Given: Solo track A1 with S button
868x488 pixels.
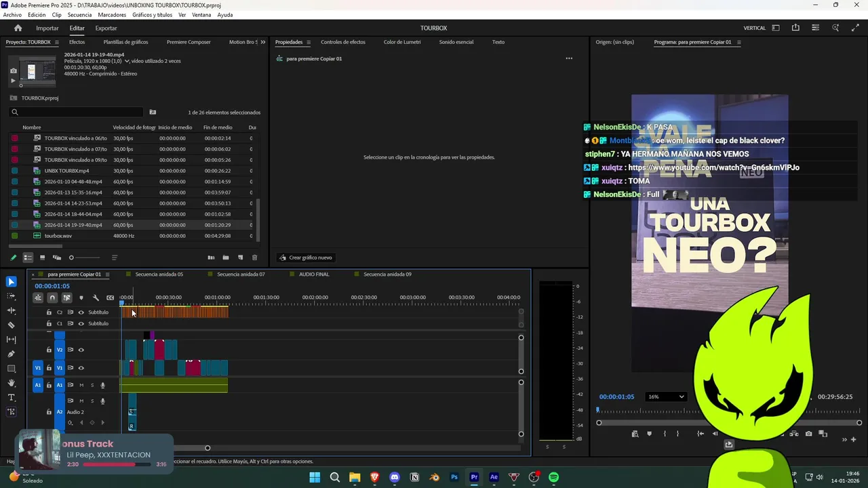Looking at the screenshot, I should pos(92,385).
